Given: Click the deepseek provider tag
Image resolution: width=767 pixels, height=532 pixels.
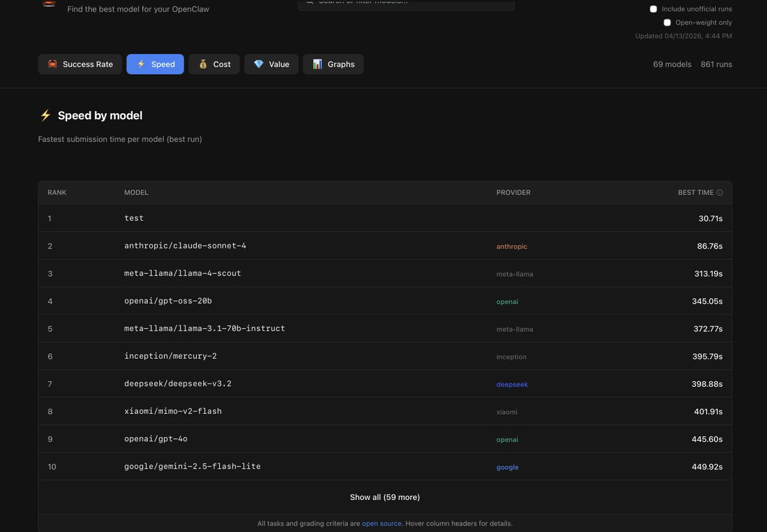Looking at the screenshot, I should (512, 384).
